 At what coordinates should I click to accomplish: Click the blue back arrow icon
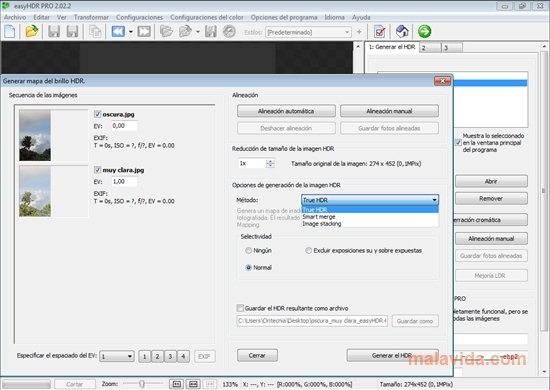coord(118,32)
